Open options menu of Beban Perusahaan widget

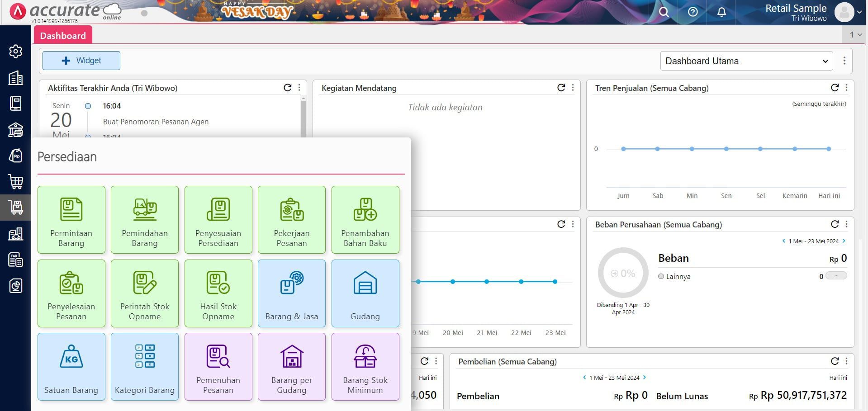tap(847, 224)
